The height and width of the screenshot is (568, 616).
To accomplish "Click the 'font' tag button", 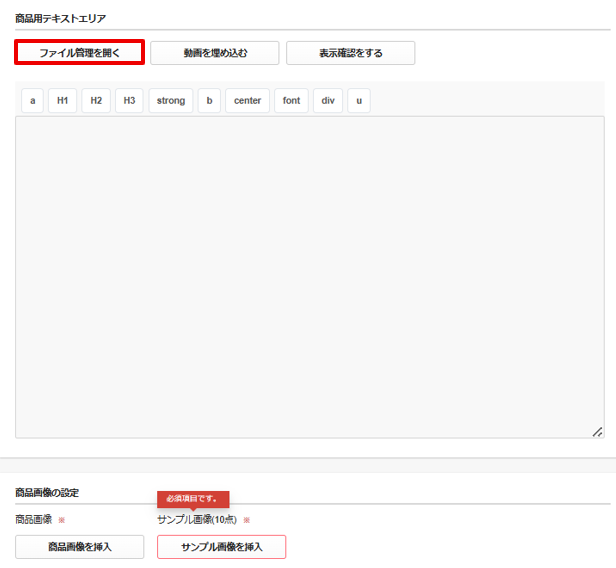I will [291, 101].
